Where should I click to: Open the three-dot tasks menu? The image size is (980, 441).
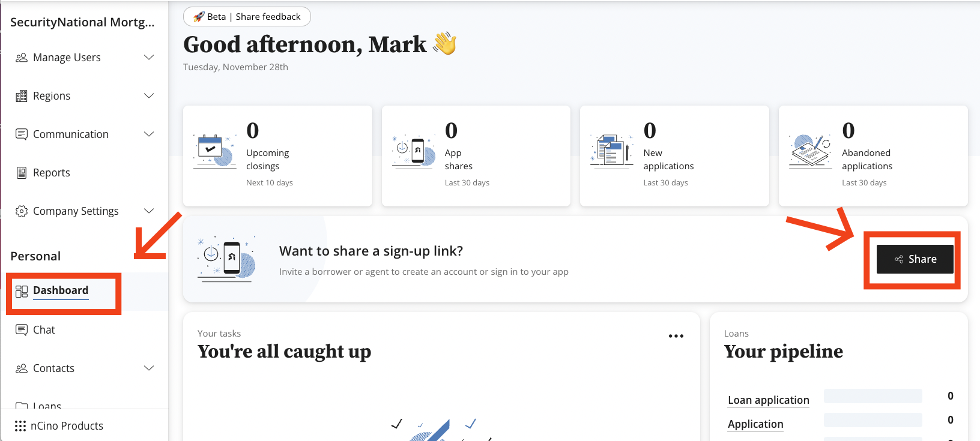[676, 336]
